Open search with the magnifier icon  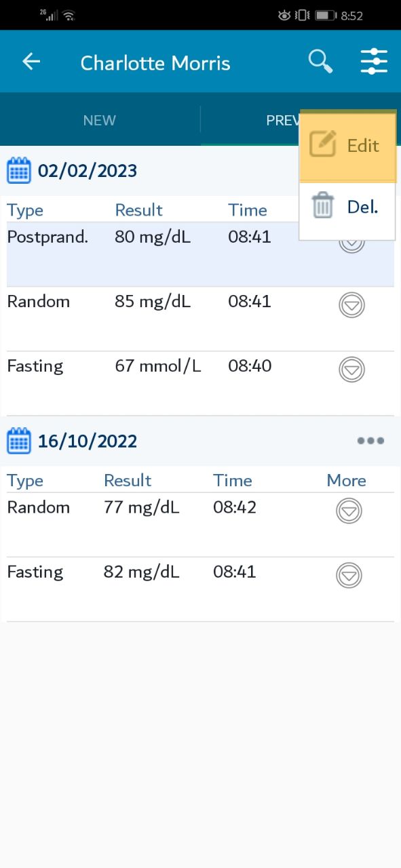(320, 62)
